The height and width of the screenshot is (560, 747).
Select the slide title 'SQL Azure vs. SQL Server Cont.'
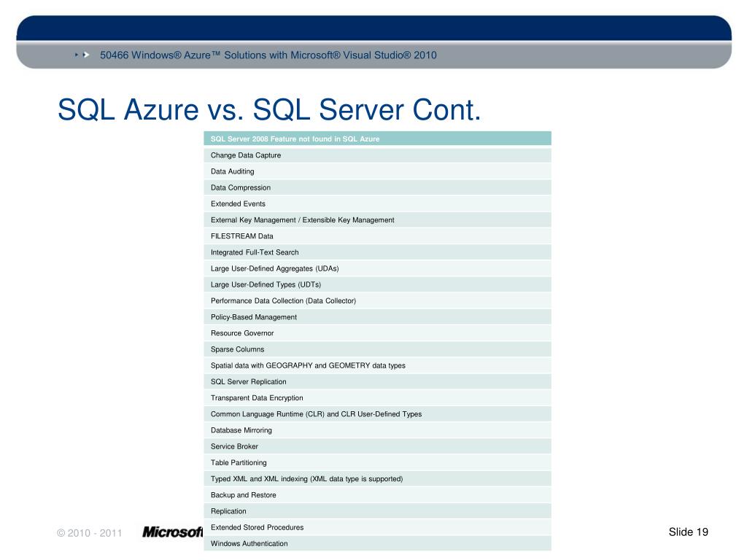tap(269, 109)
